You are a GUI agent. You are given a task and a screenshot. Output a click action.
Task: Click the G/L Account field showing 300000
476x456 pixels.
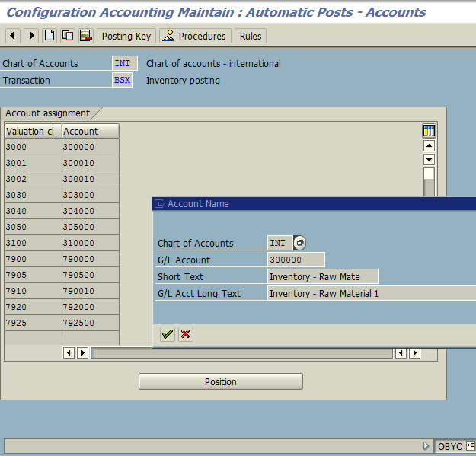(296, 260)
